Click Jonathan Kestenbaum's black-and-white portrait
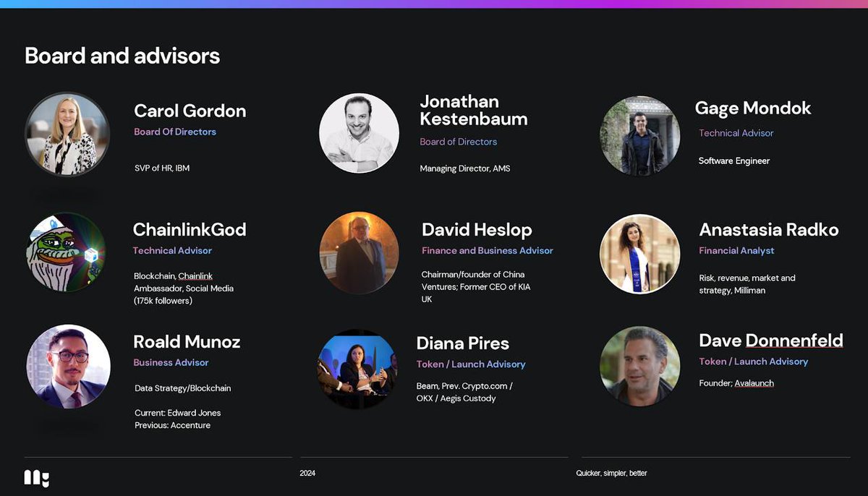 coord(359,133)
